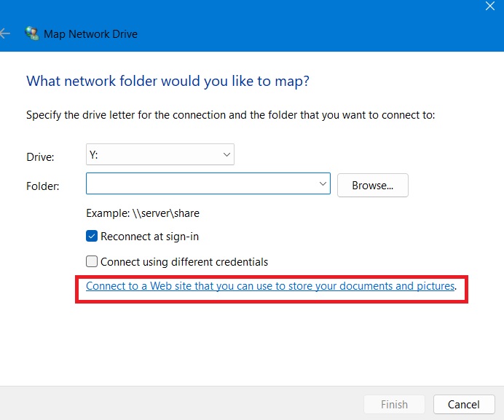Click the back arrow in the title bar
This screenshot has width=504, height=420.
tap(5, 33)
